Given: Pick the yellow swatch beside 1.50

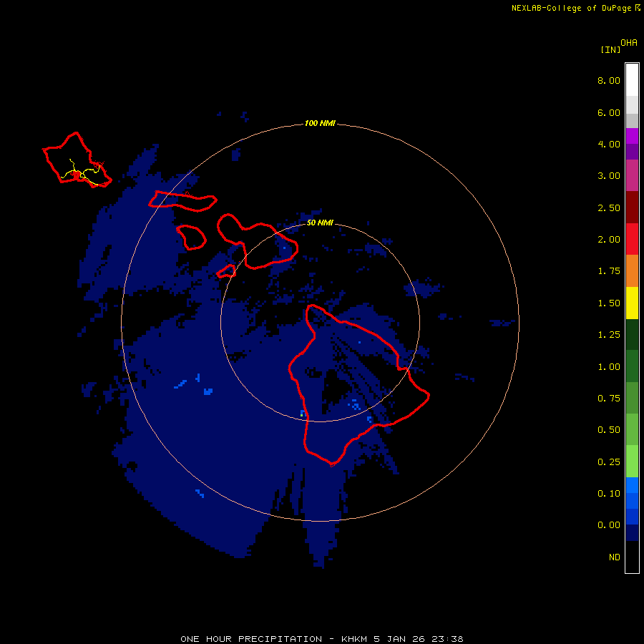Looking at the screenshot, I should click(632, 303).
